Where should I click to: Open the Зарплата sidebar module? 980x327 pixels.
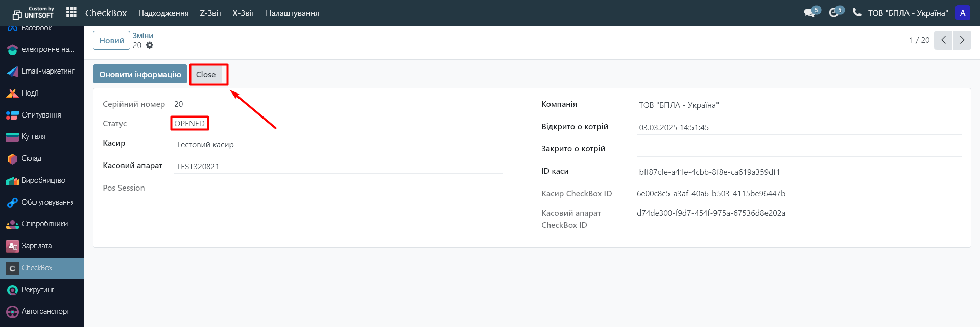pos(36,246)
